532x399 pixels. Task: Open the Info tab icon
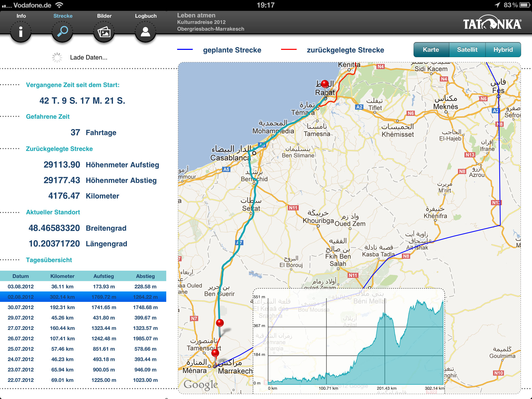click(x=21, y=31)
